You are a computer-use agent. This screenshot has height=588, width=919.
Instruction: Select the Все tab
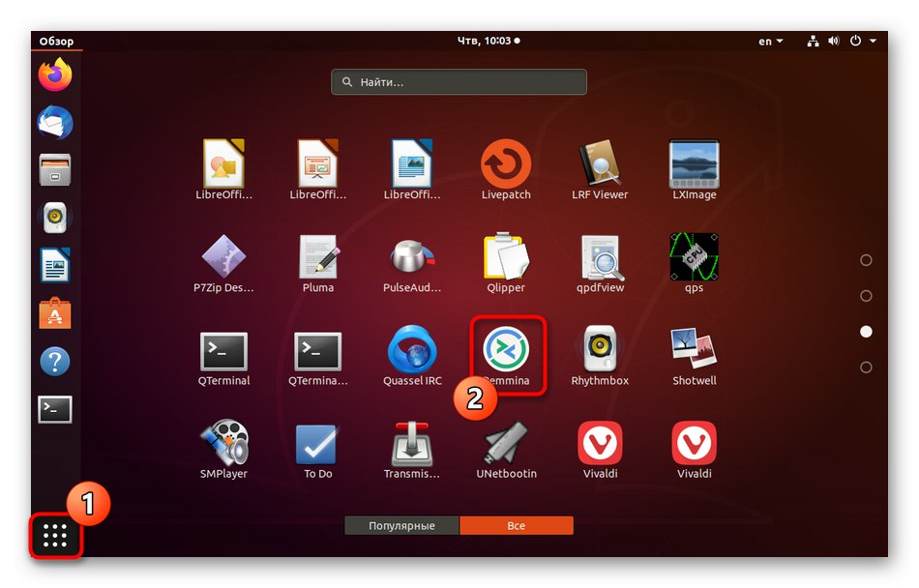tap(517, 525)
